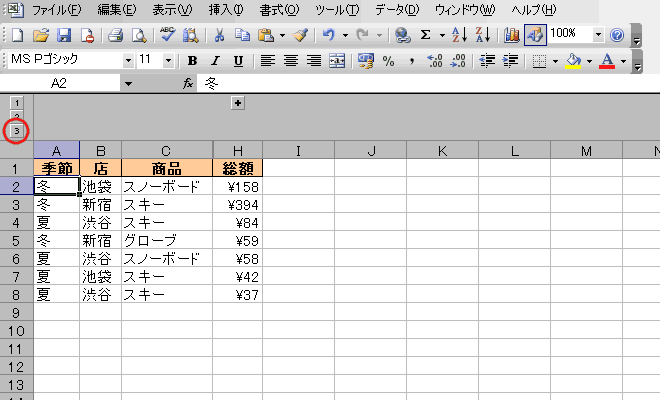Select the 総額 header cell
Viewport: 660px width, 400px height.
pyautogui.click(x=238, y=168)
